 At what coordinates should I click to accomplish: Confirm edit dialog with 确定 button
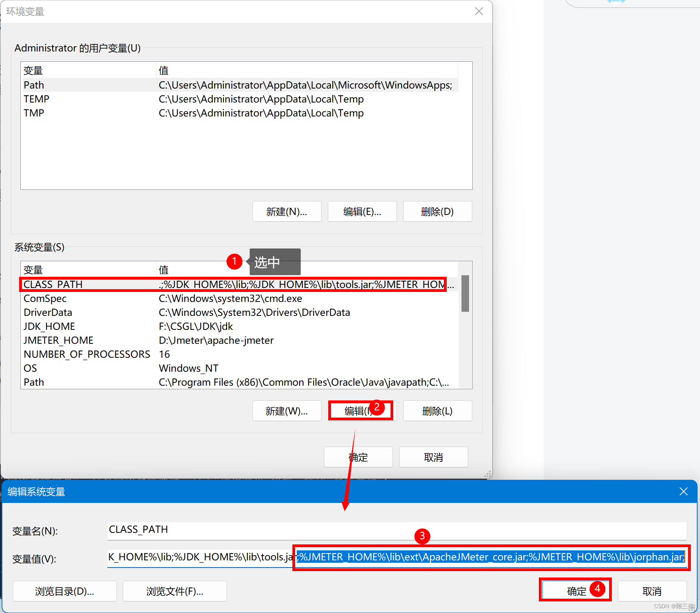[576, 591]
